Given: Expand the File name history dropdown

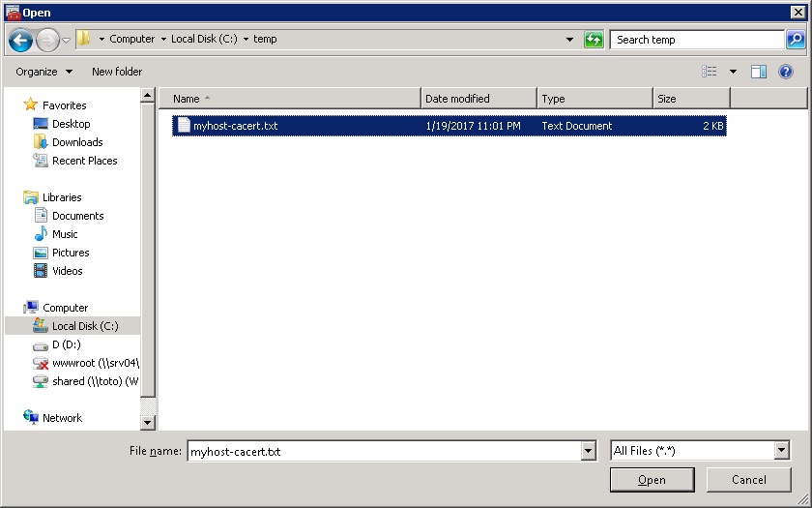Looking at the screenshot, I should point(588,451).
